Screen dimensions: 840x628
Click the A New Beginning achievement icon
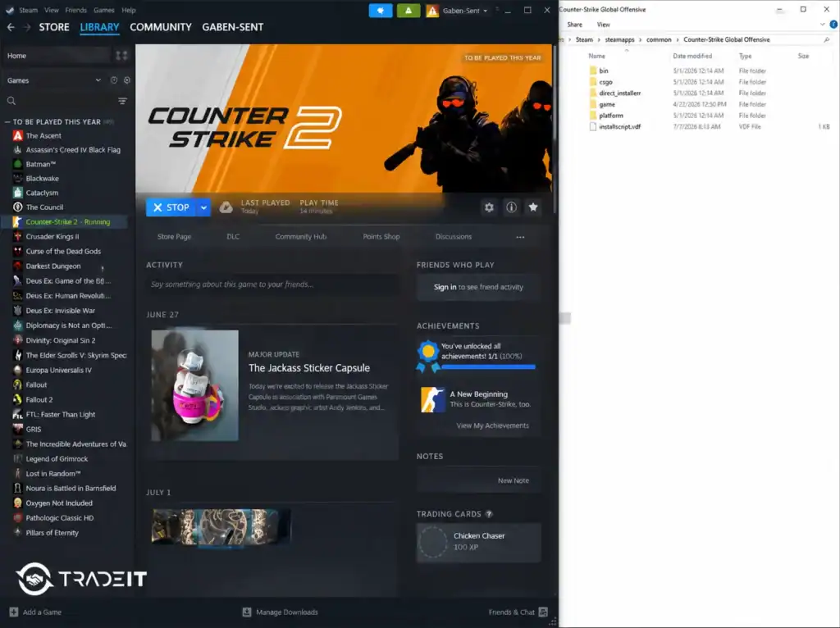[433, 399]
